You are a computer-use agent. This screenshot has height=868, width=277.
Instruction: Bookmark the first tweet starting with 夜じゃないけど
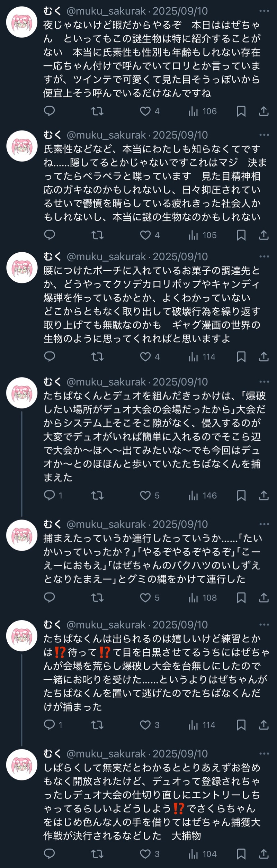pyautogui.click(x=241, y=111)
